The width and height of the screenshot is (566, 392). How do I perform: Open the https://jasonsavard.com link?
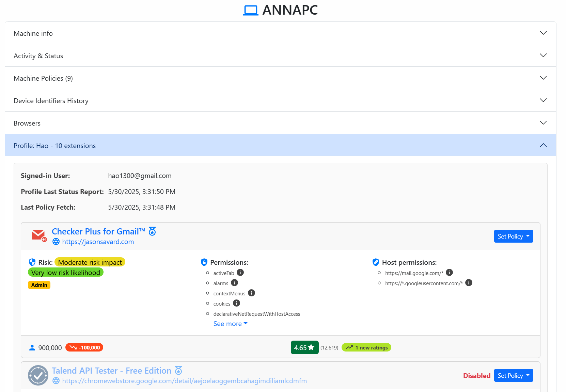(98, 242)
